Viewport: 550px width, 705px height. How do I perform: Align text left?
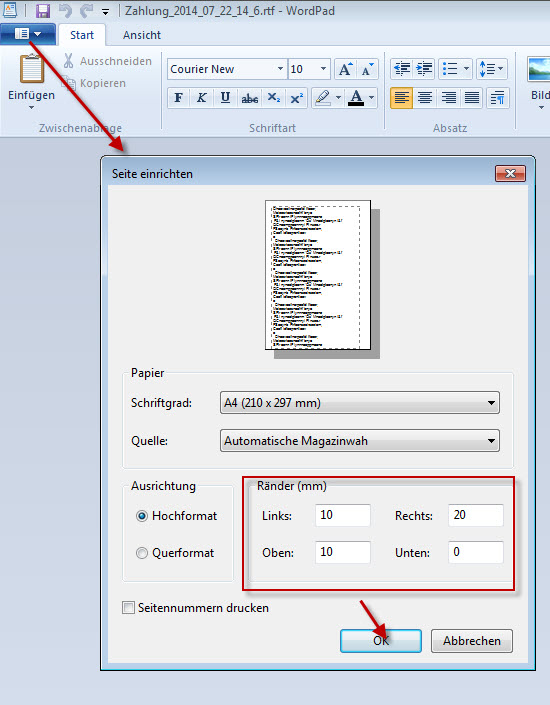pos(402,98)
